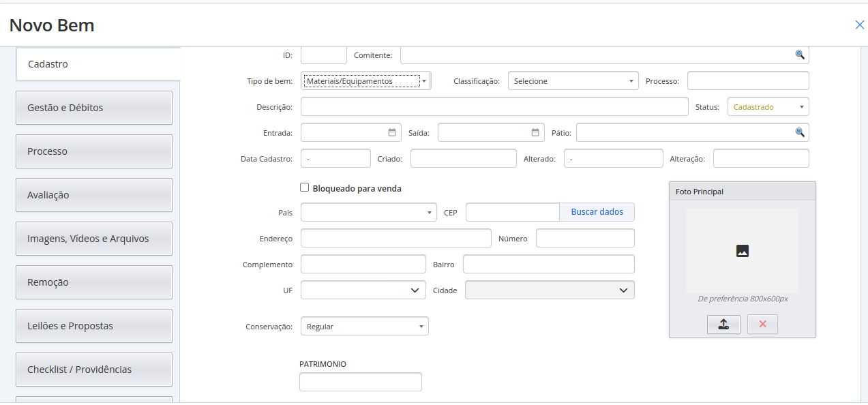Expand the Conservação dropdown

coord(364,327)
